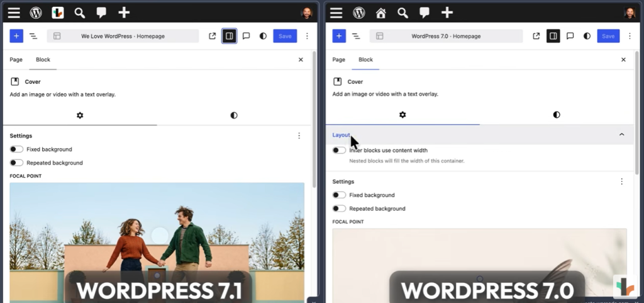Viewport: 644px width, 303px height.
Task: Toggle settings sidebar icon in left editor
Action: coord(229,36)
